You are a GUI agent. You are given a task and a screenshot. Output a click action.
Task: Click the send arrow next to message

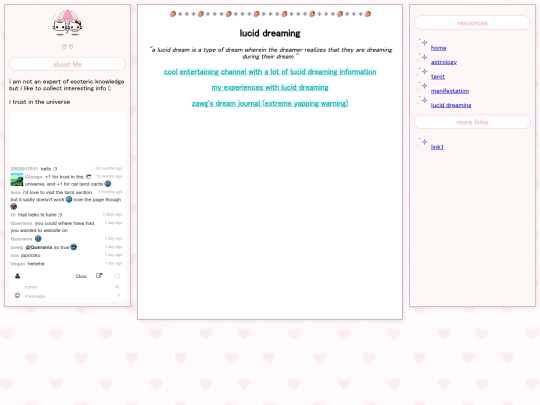click(119, 295)
